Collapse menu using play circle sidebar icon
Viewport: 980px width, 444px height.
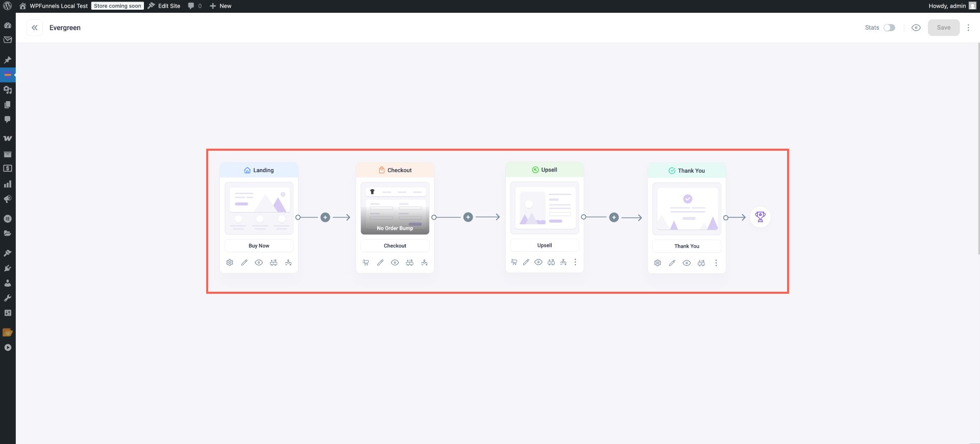[8, 347]
